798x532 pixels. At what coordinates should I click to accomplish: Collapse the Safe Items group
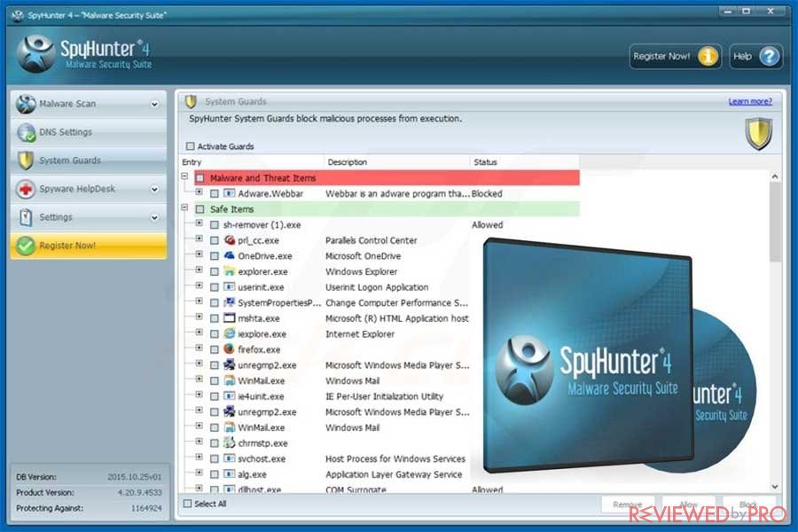tap(184, 207)
